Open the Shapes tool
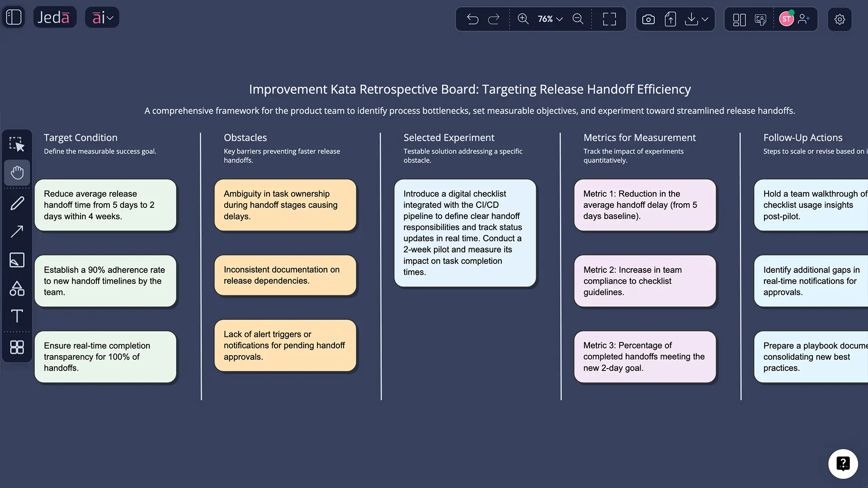Viewport: 868px width, 488px height. (x=17, y=289)
